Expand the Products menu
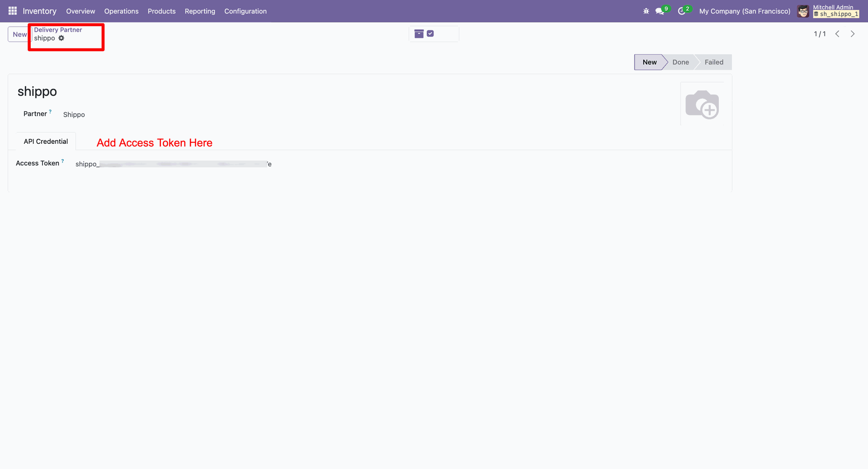The image size is (868, 469). (161, 11)
